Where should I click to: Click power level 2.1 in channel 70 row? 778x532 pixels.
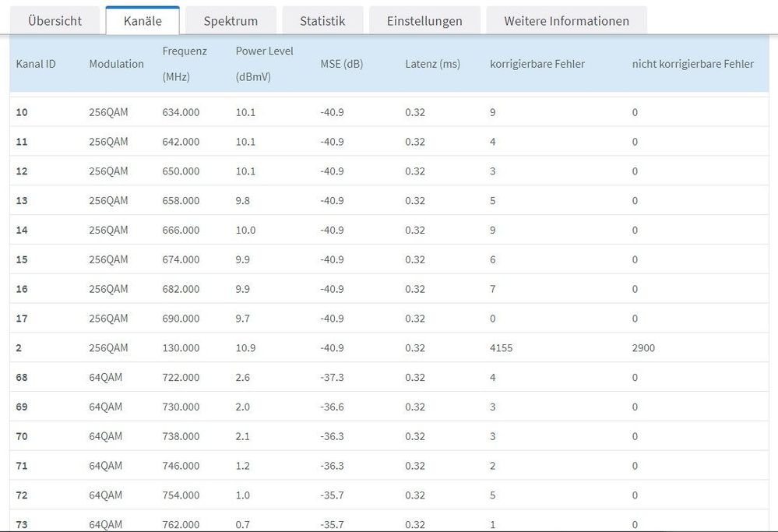pos(243,436)
